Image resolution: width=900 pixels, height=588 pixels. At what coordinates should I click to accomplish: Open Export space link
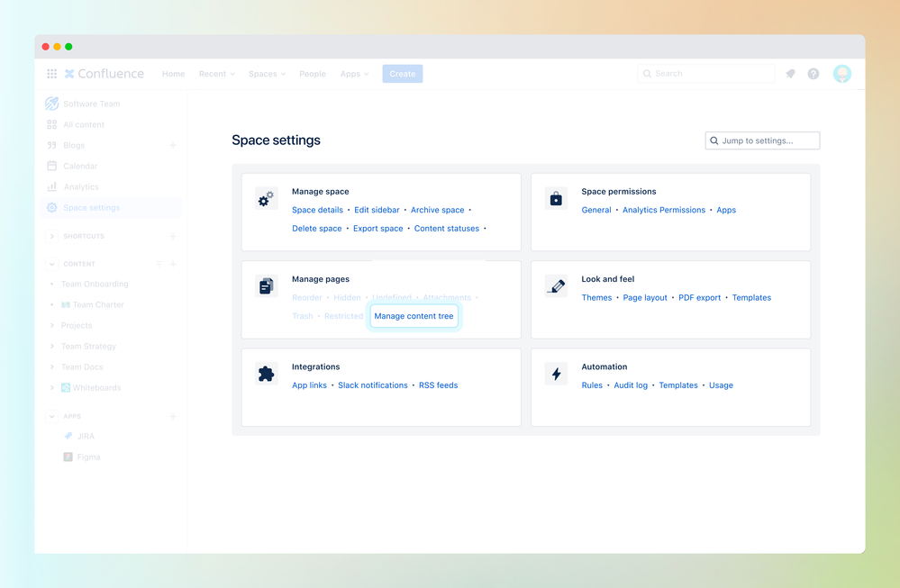tap(377, 229)
